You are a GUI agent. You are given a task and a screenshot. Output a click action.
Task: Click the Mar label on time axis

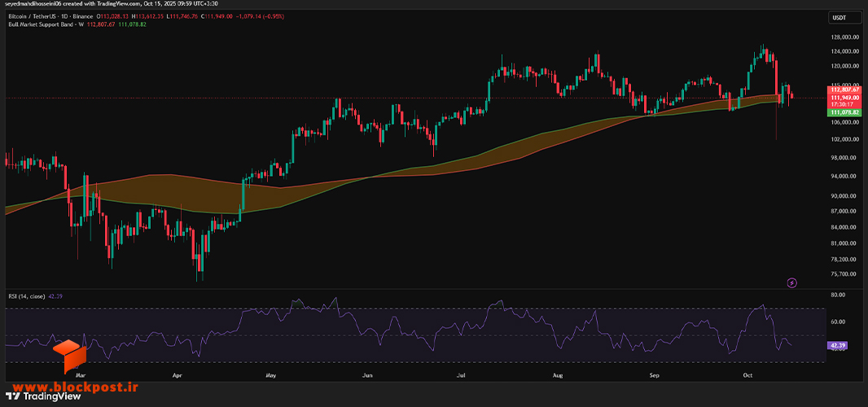pyautogui.click(x=81, y=376)
